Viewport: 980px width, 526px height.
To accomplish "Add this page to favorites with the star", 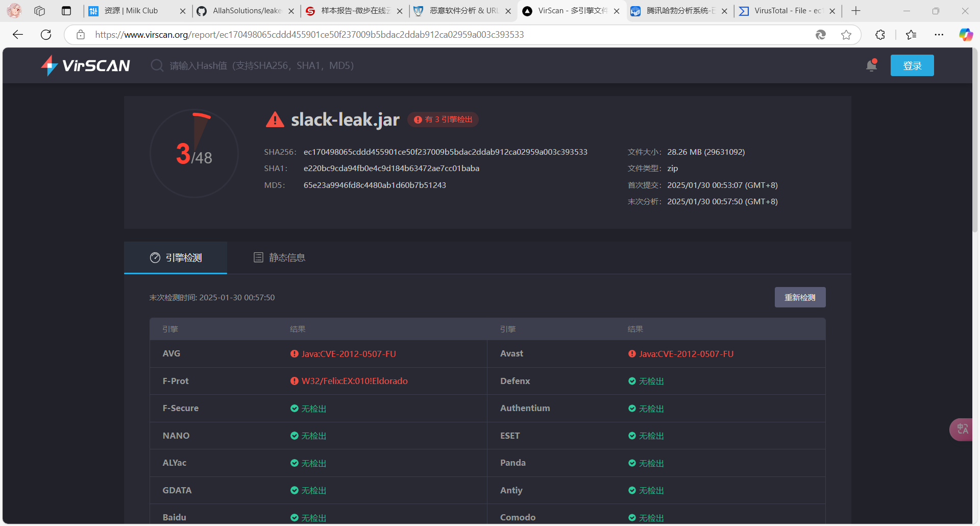I will [846, 34].
